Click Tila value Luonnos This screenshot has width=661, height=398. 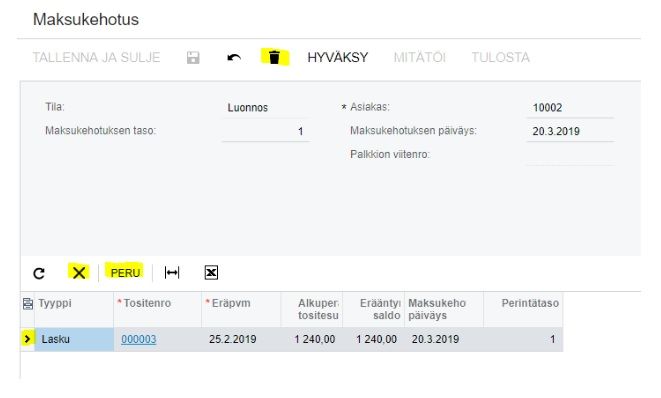point(248,108)
